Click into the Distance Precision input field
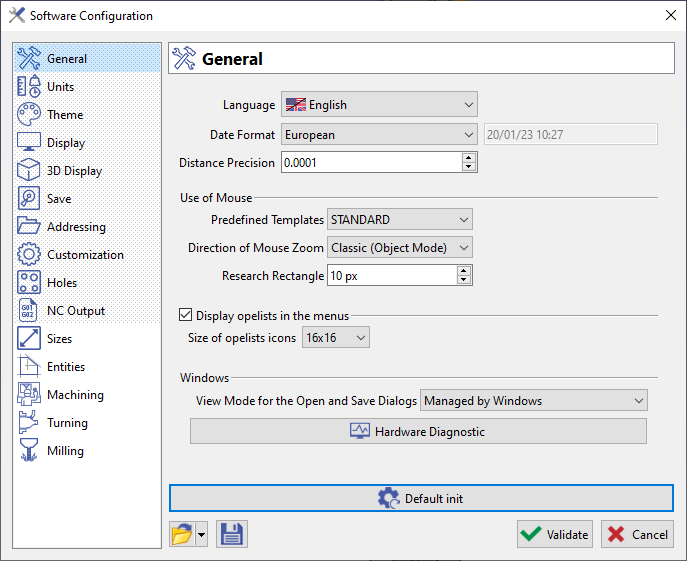This screenshot has height=561, width=687. (370, 162)
